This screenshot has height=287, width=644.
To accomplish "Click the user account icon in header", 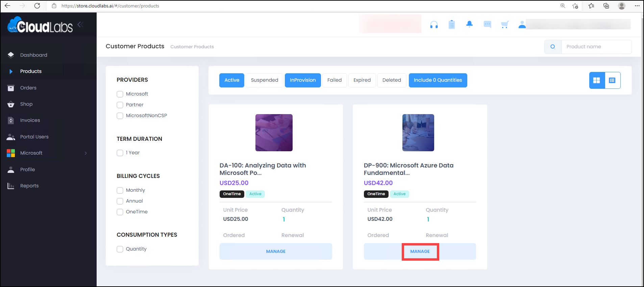I will coord(522,24).
